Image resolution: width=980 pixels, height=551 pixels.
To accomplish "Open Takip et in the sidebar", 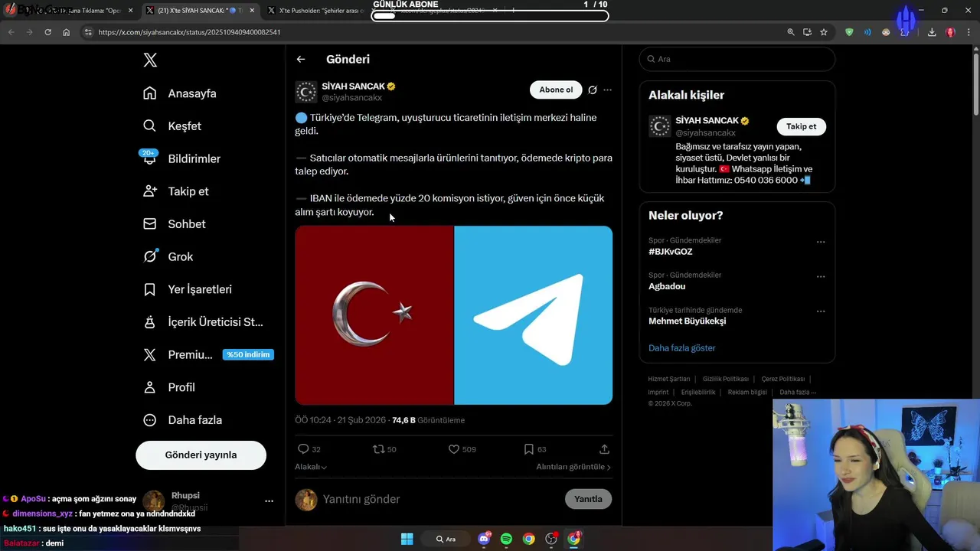I will pos(176,191).
